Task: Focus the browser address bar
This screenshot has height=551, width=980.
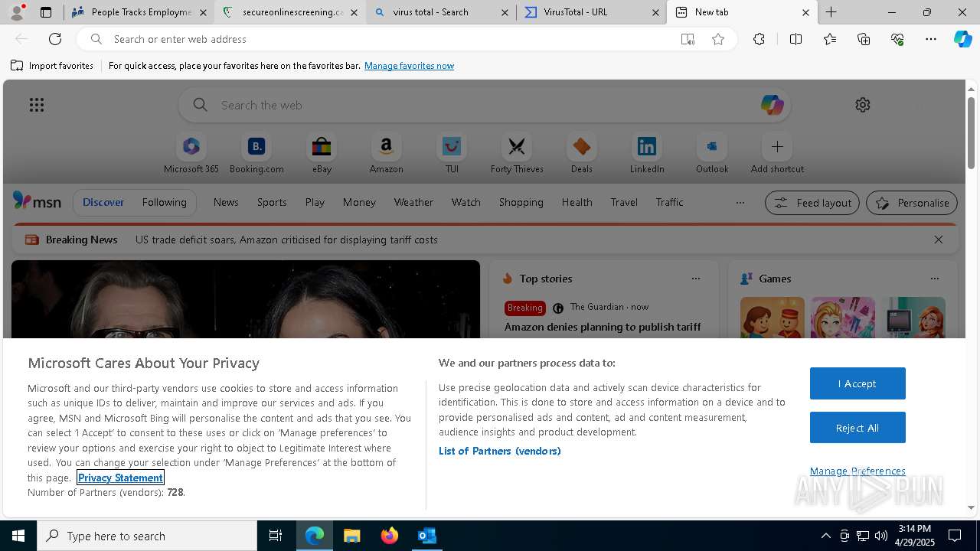Action: click(x=390, y=39)
